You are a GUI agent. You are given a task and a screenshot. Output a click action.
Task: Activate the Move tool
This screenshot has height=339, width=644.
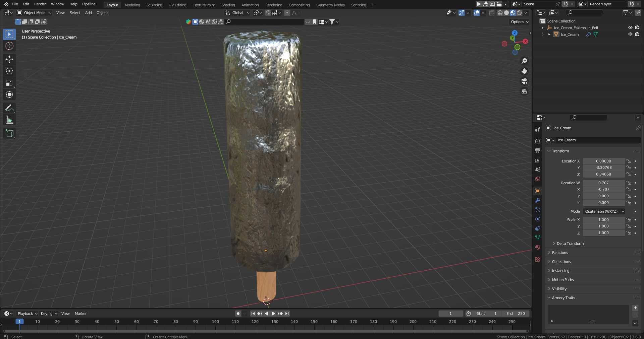click(x=9, y=59)
